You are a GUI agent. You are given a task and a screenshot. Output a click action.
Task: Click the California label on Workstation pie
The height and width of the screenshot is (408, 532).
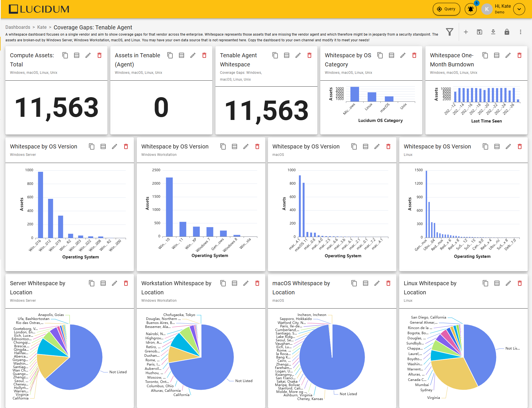point(181,395)
